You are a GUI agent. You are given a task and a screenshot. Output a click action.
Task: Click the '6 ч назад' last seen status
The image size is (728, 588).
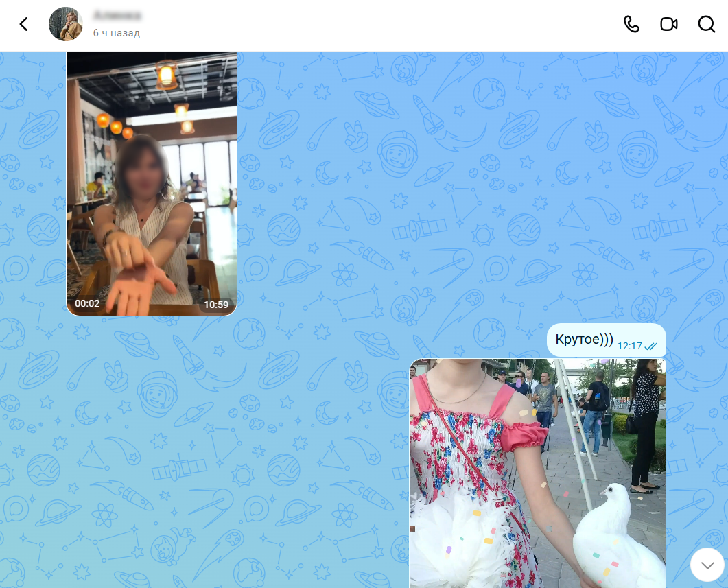(x=116, y=33)
